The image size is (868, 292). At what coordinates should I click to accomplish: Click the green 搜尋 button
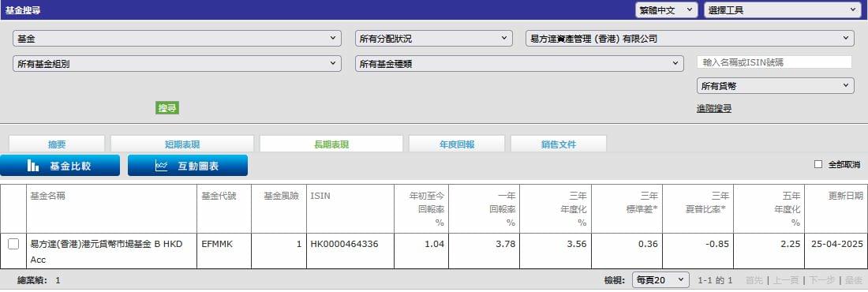coord(167,108)
